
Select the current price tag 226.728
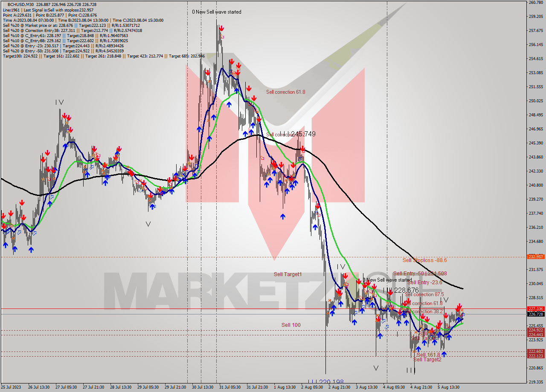pyautogui.click(x=536, y=314)
